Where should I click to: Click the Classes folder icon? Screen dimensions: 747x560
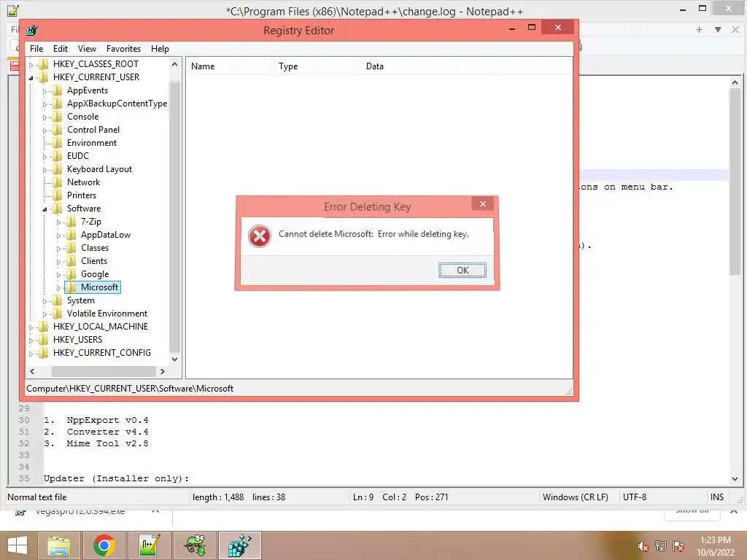coord(71,248)
